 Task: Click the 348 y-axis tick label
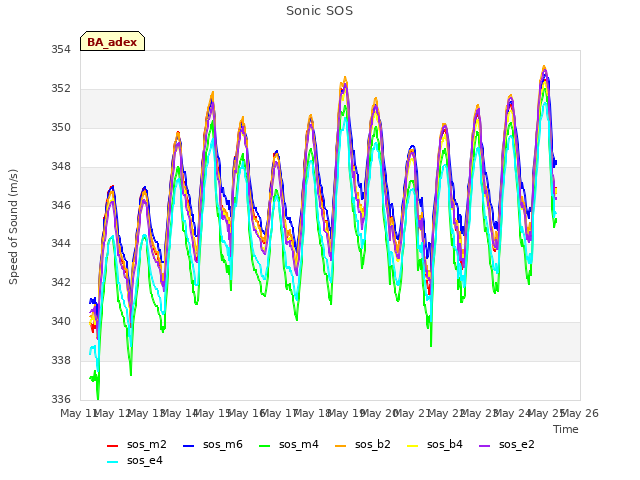coord(61,167)
